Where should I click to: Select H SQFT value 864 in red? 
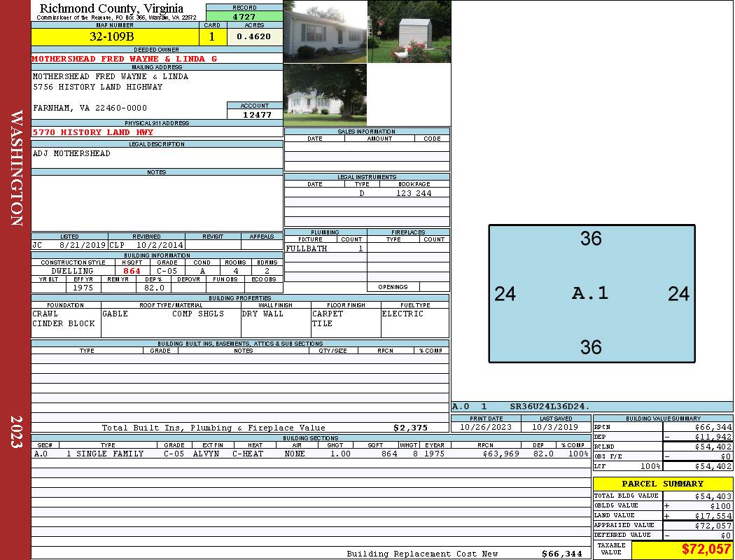pos(132,271)
